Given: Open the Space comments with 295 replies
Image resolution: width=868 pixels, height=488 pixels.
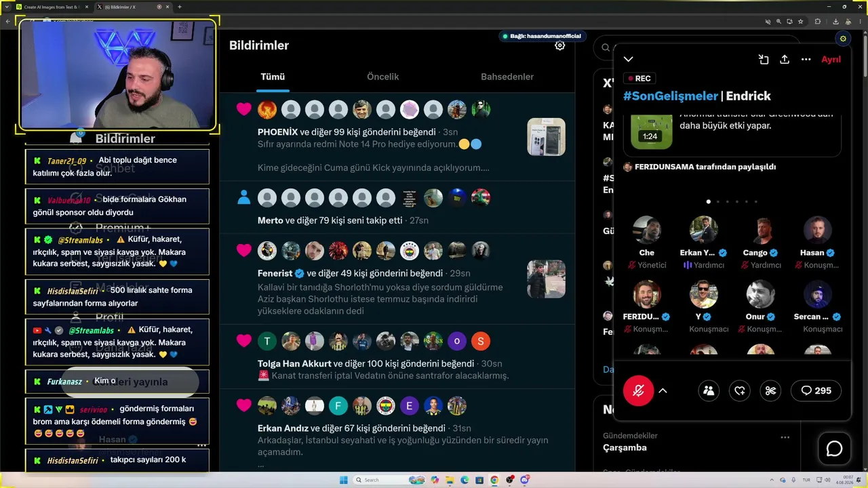Looking at the screenshot, I should [816, 390].
